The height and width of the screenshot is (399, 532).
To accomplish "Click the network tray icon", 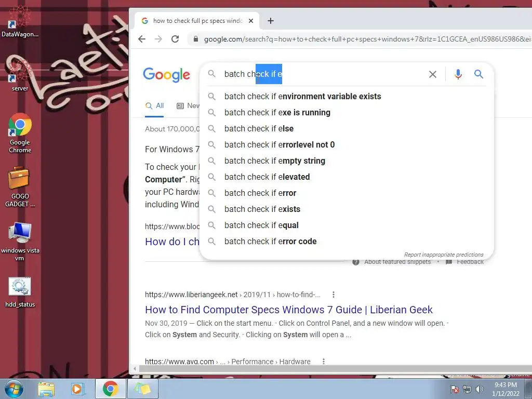I will pyautogui.click(x=467, y=389).
